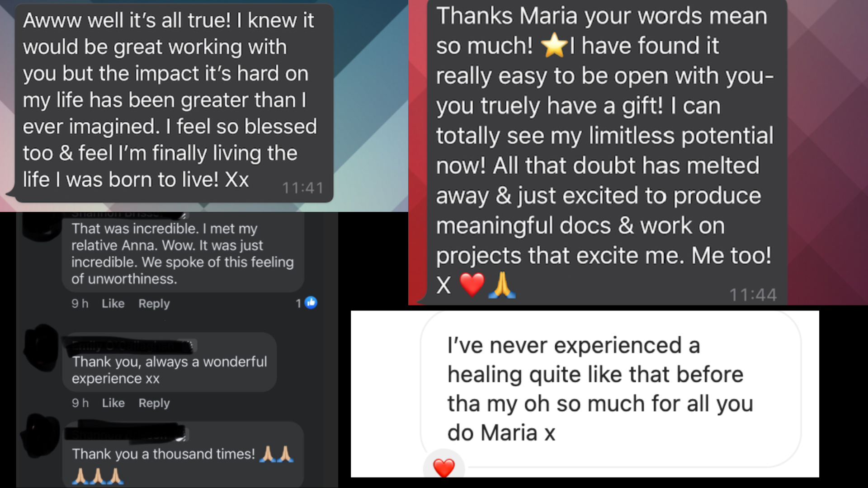Screen dimensions: 868x488
Task: Click the red heart emoji after X
Action: 472,284
